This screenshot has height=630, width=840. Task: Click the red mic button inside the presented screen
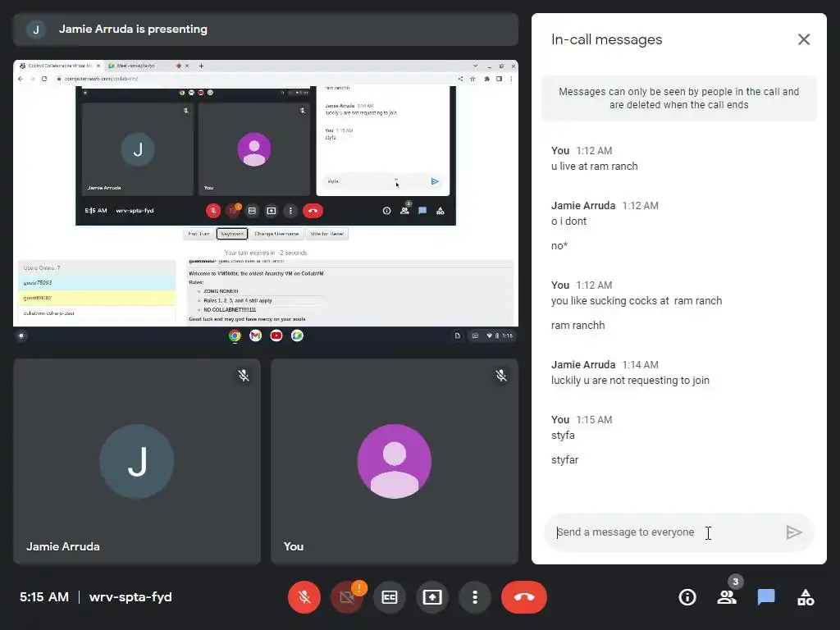click(x=213, y=211)
